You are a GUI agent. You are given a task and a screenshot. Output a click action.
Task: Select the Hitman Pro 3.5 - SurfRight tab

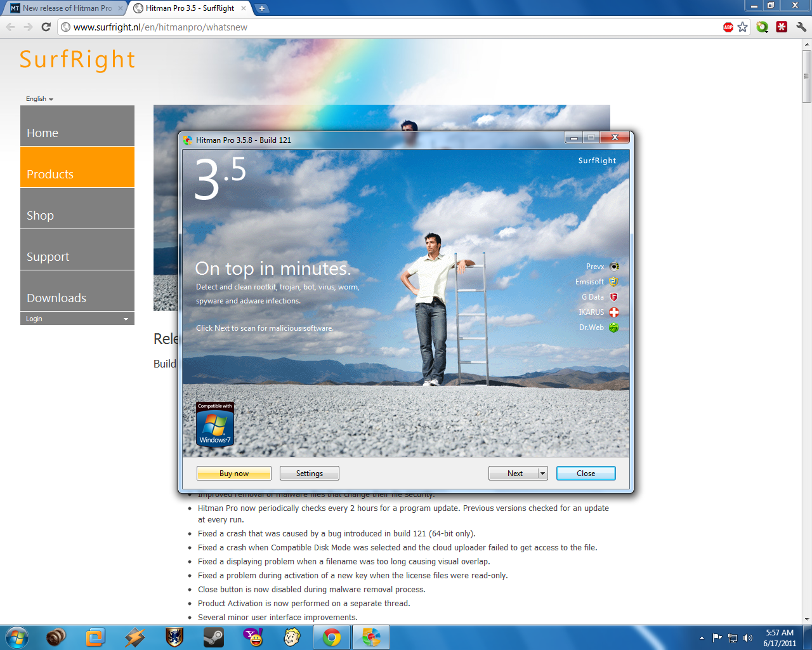pos(190,8)
